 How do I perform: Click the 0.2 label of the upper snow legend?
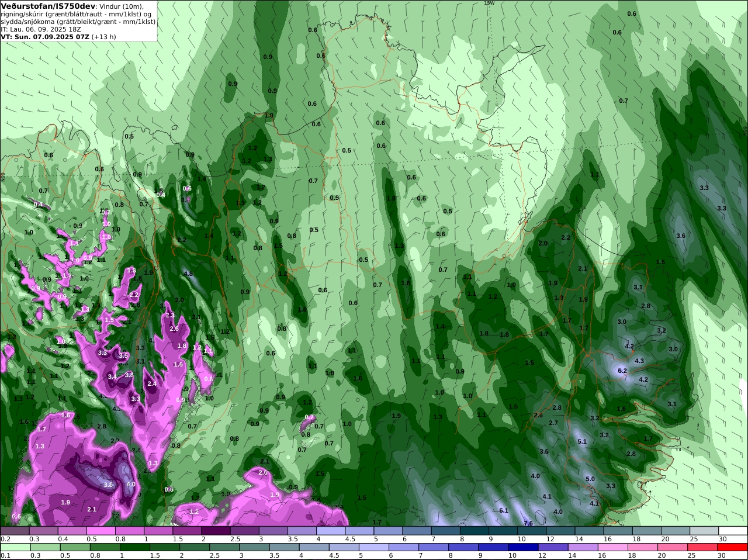[x=5, y=539]
